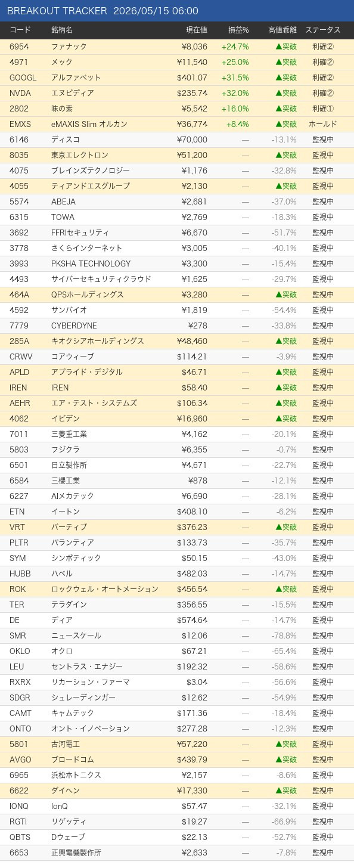
Task: Click ディア price $574.64
Action: (192, 620)
